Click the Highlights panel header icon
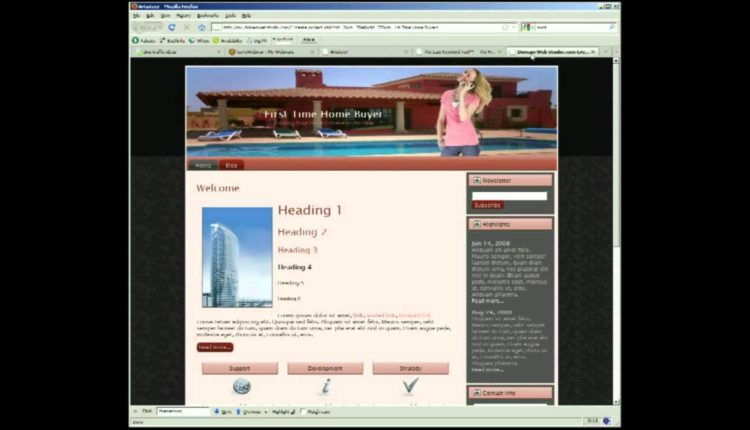The image size is (750, 430). coord(476,224)
